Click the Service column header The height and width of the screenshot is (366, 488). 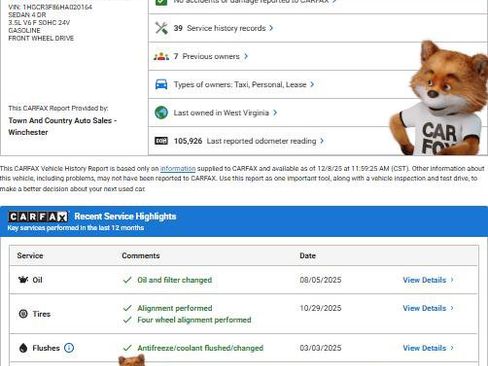(x=30, y=256)
